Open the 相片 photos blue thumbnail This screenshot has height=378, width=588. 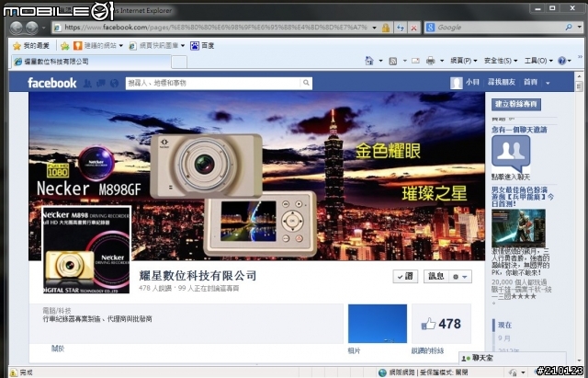(378, 323)
